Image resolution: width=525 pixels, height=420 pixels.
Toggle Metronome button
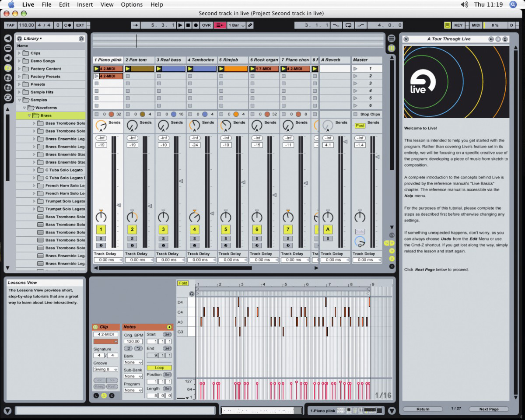[x=68, y=25]
